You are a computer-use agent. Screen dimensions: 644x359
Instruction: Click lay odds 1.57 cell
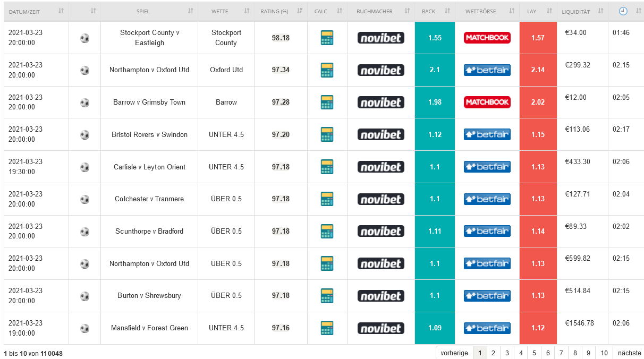click(538, 38)
